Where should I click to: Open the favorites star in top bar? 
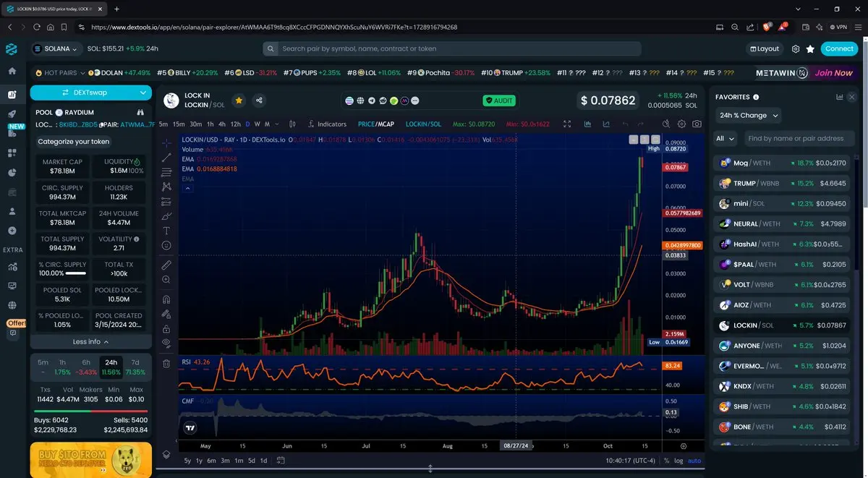(810, 49)
